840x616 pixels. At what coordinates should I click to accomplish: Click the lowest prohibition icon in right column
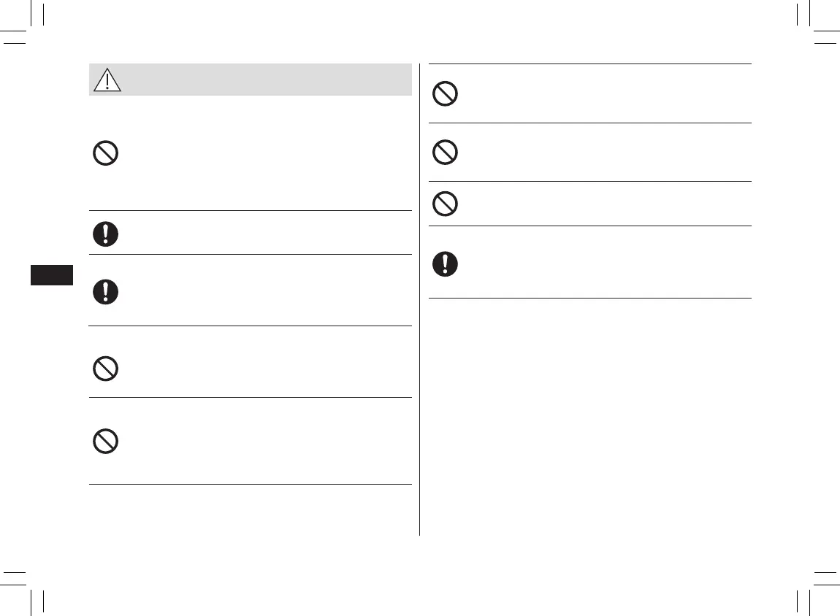445,204
